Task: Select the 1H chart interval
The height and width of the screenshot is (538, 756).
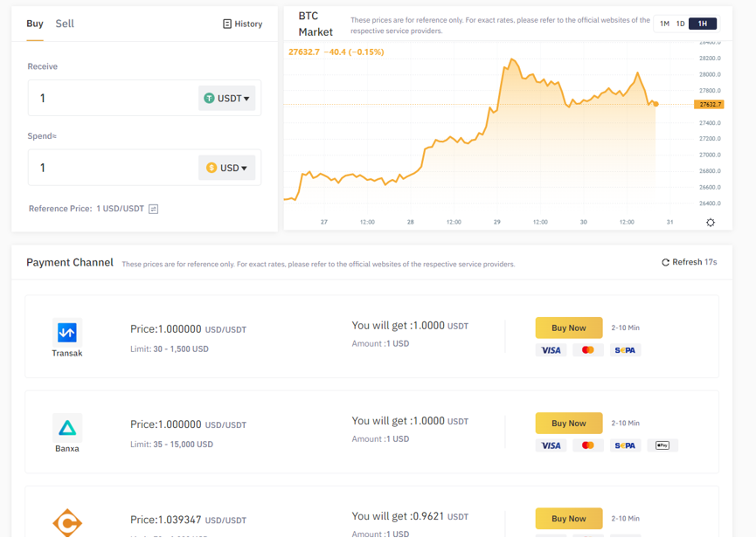Action: pyautogui.click(x=703, y=24)
